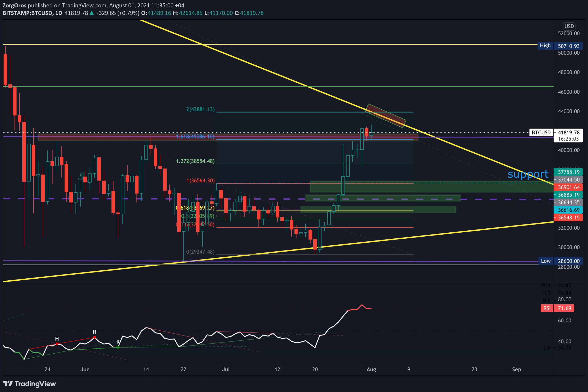Screen dimensions: 588x392
Task: Select the Low 28600.00 price label
Action: [561, 261]
